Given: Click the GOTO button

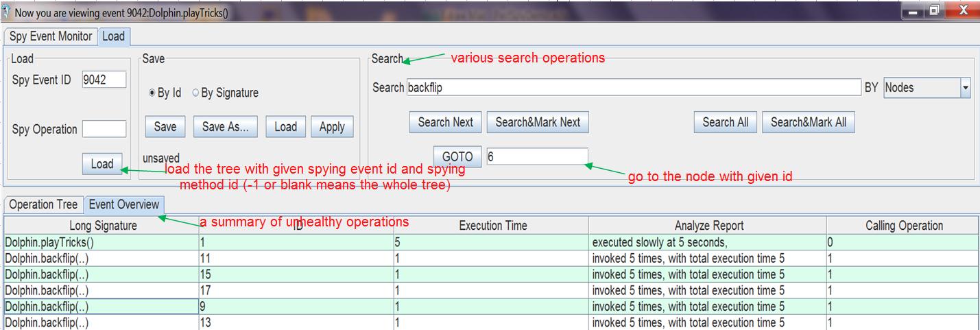Looking at the screenshot, I should pos(457,157).
